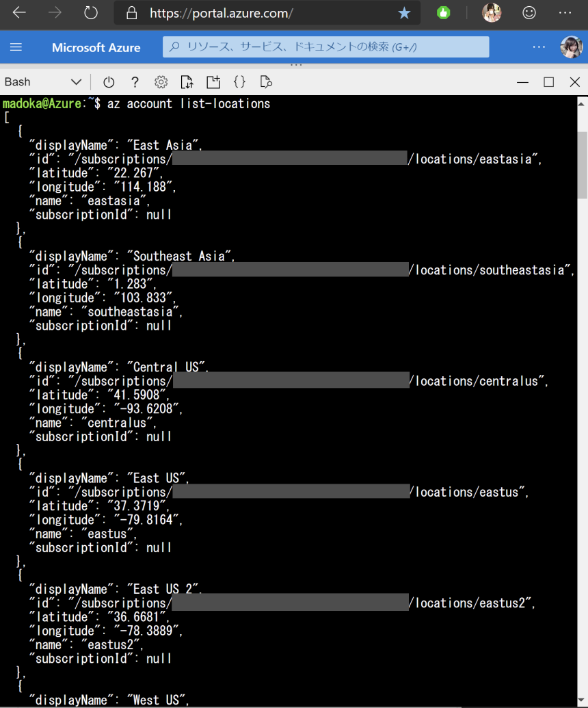Launch the Cloud Shell editor with {} icon

point(239,81)
